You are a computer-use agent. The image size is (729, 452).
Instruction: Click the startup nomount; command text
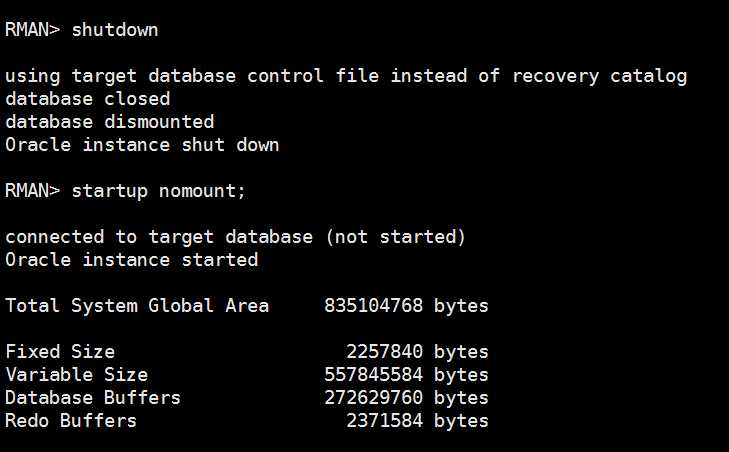pos(159,191)
